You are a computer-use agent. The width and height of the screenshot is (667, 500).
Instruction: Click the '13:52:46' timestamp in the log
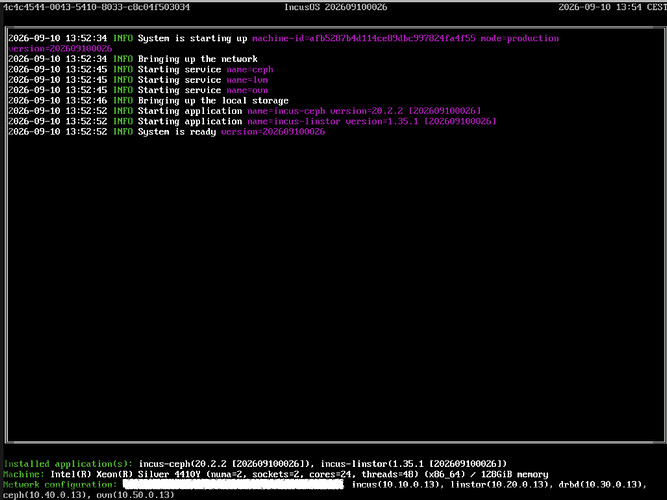pyautogui.click(x=86, y=101)
